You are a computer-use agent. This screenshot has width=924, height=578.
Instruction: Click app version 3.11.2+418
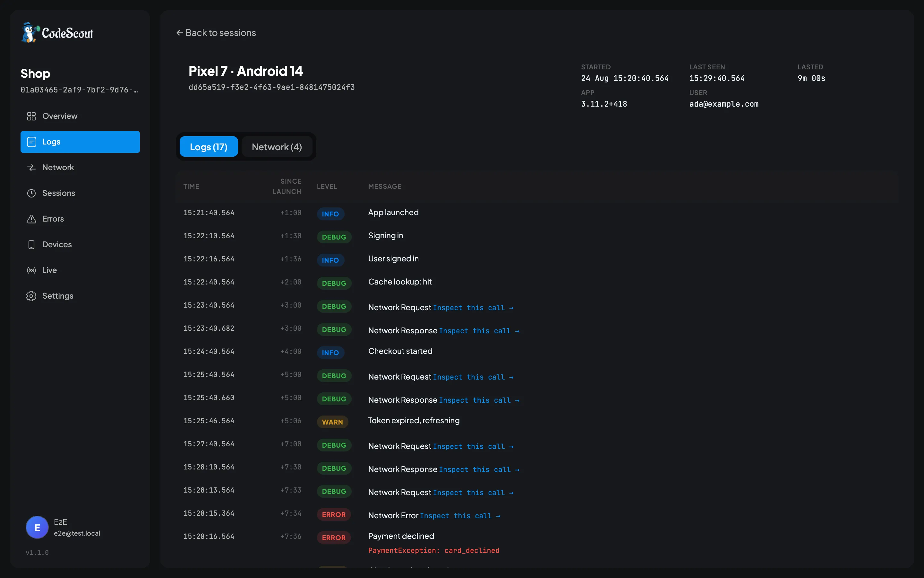click(x=604, y=104)
